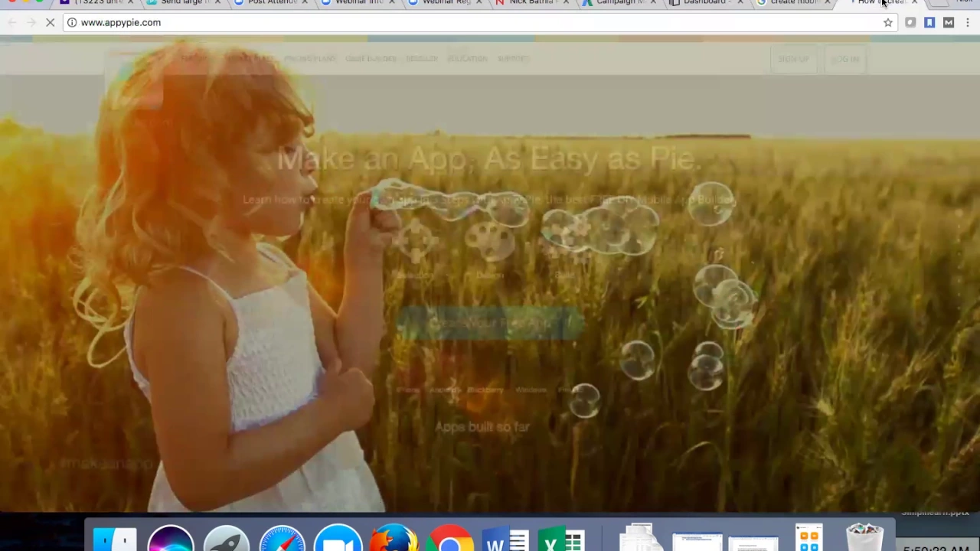Close the 'Dashboard -' tab
Image resolution: width=980 pixels, height=551 pixels.
[x=740, y=2]
